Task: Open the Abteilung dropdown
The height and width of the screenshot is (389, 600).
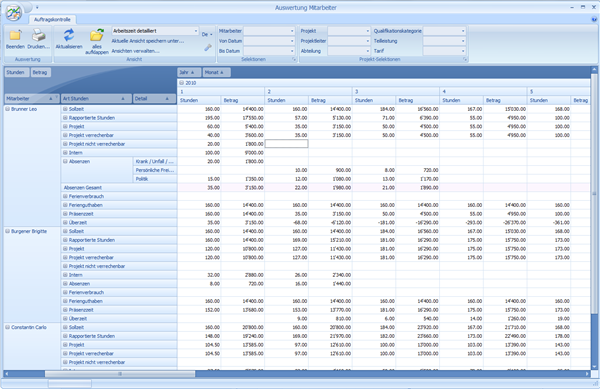Action: pyautogui.click(x=368, y=51)
